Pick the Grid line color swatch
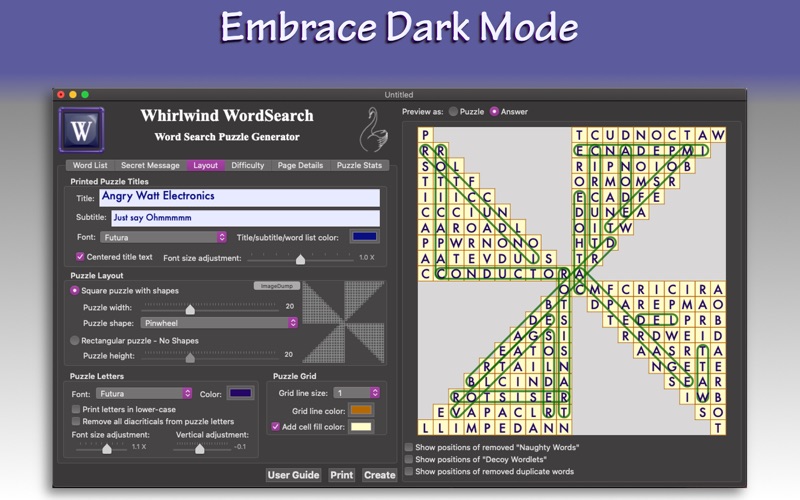Viewport: 800px width, 500px height. 361,410
